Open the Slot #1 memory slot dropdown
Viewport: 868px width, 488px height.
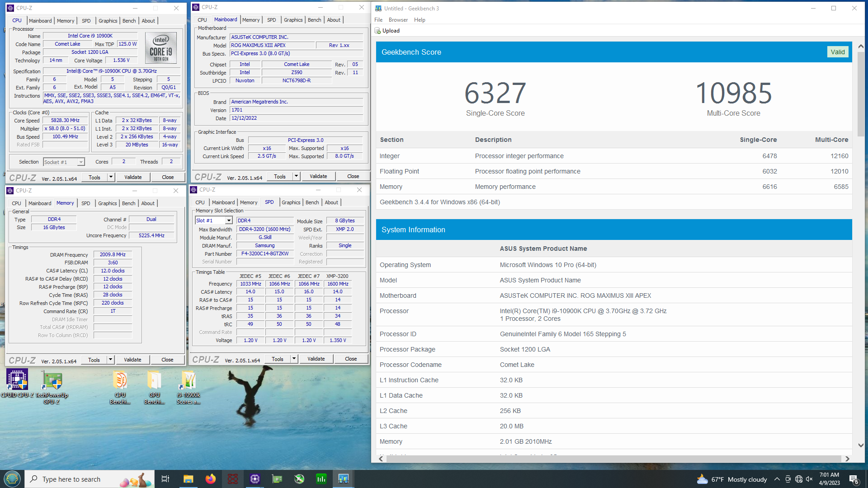click(x=214, y=221)
